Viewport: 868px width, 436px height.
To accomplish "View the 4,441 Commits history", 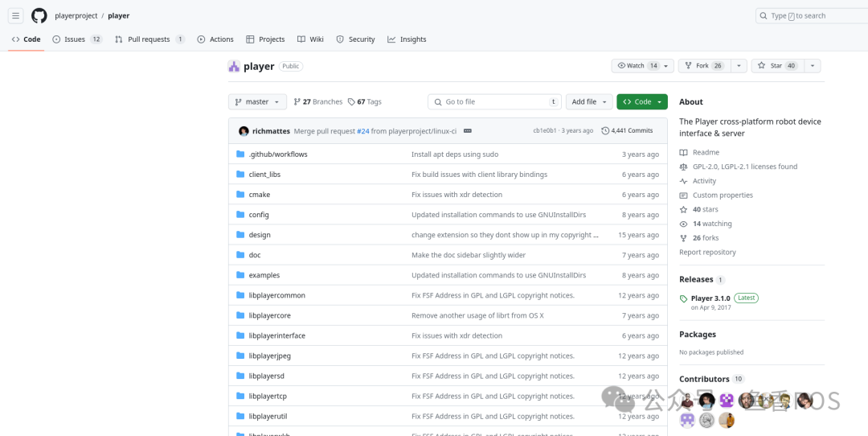I will coord(627,131).
